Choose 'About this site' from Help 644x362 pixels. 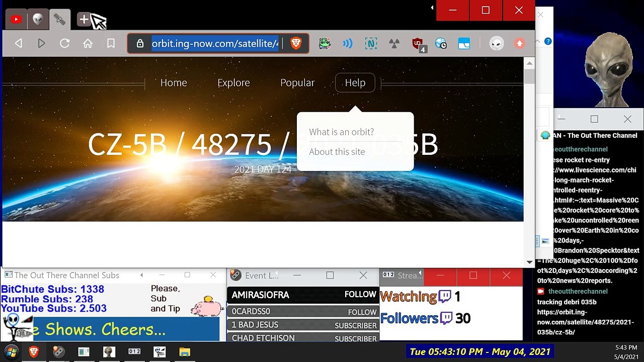click(337, 152)
